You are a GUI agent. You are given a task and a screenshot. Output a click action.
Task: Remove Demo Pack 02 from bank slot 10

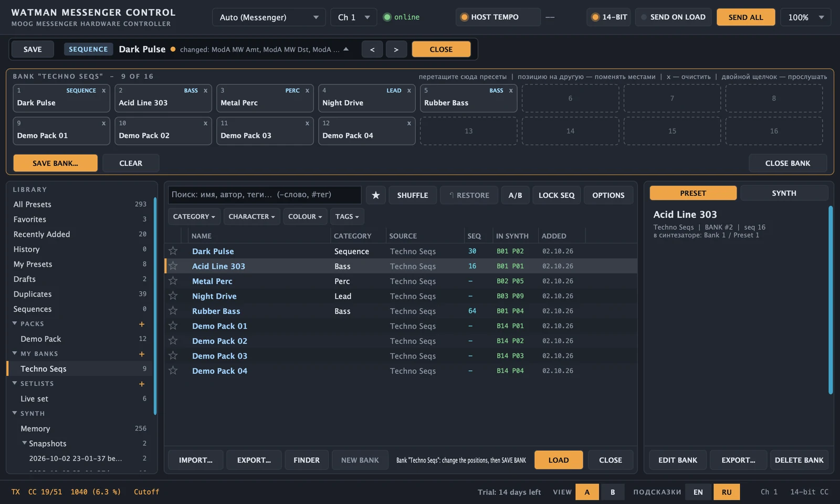point(206,123)
